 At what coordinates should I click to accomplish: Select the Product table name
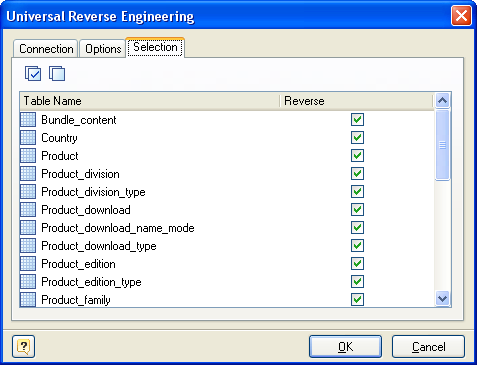click(x=60, y=156)
